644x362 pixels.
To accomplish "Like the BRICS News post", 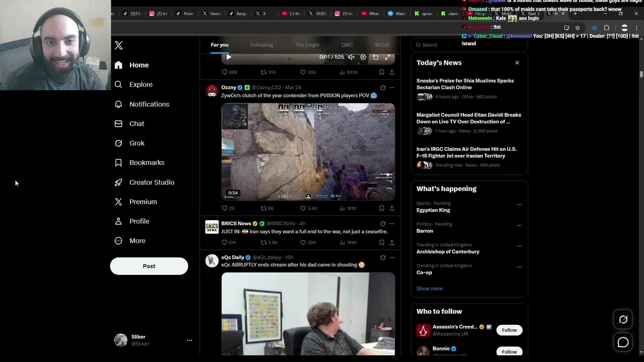I will pos(308,242).
